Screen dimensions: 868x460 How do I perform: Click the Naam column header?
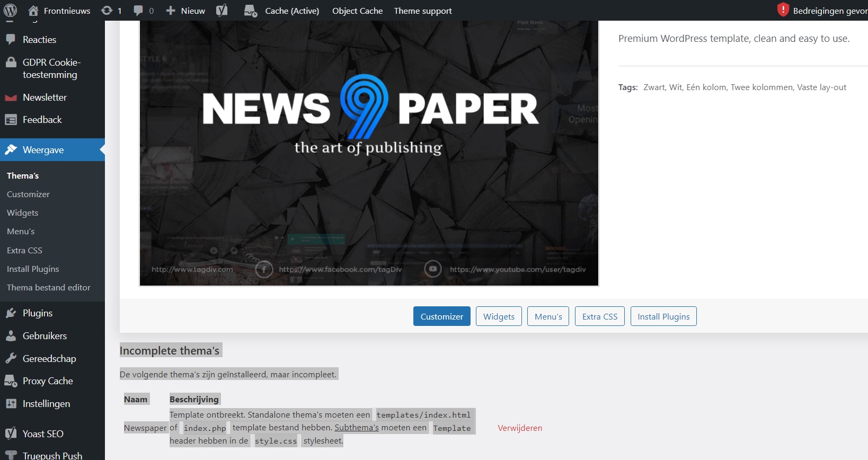(136, 400)
